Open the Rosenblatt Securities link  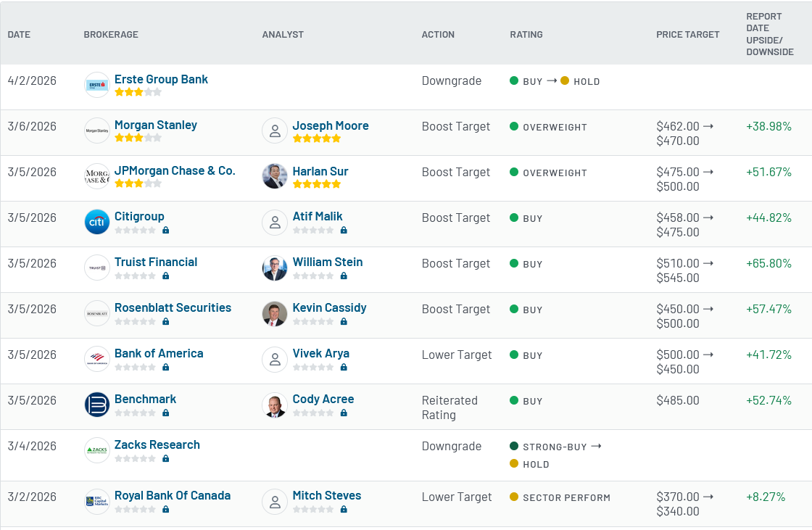173,307
